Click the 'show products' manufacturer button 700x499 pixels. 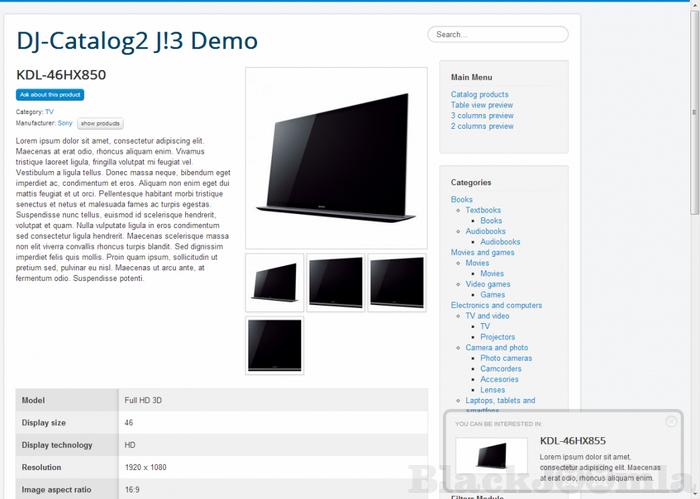tap(100, 124)
